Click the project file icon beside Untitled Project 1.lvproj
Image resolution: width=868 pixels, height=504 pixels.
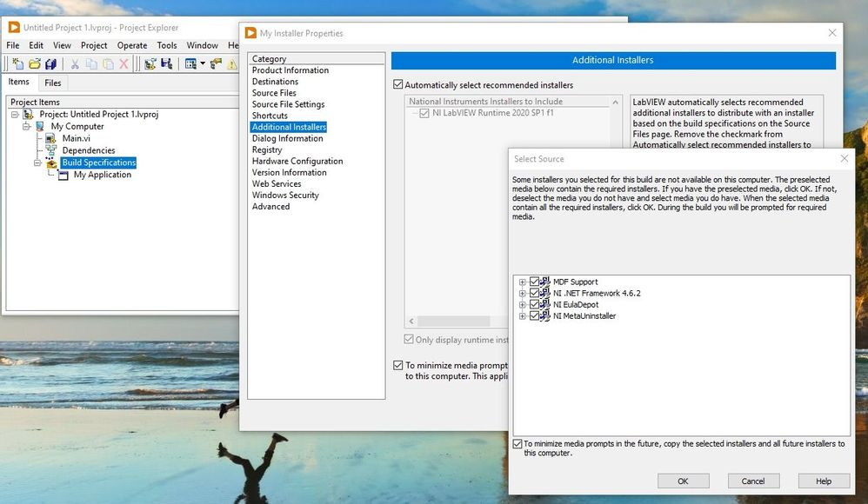pos(28,114)
